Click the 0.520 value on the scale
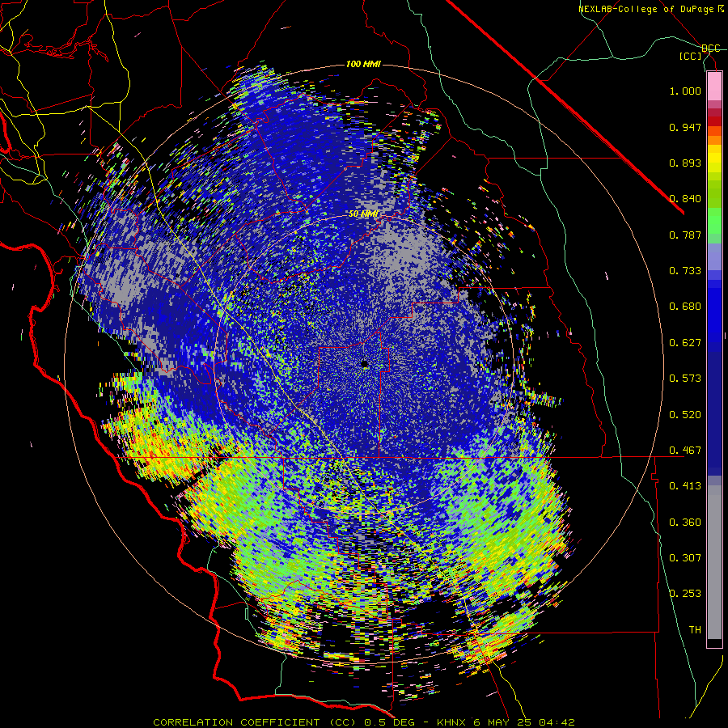 [685, 415]
